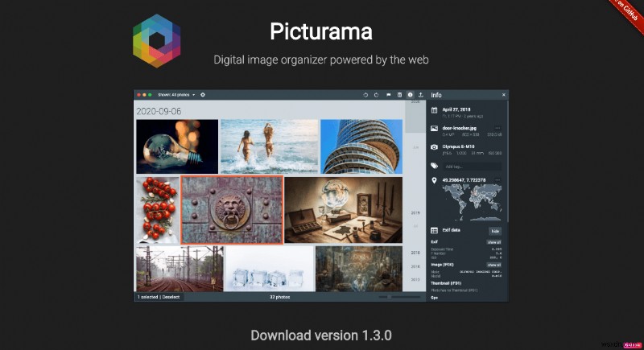The image size is (644, 350).
Task: Select the tomatoes photo thumbnail
Action: click(158, 210)
